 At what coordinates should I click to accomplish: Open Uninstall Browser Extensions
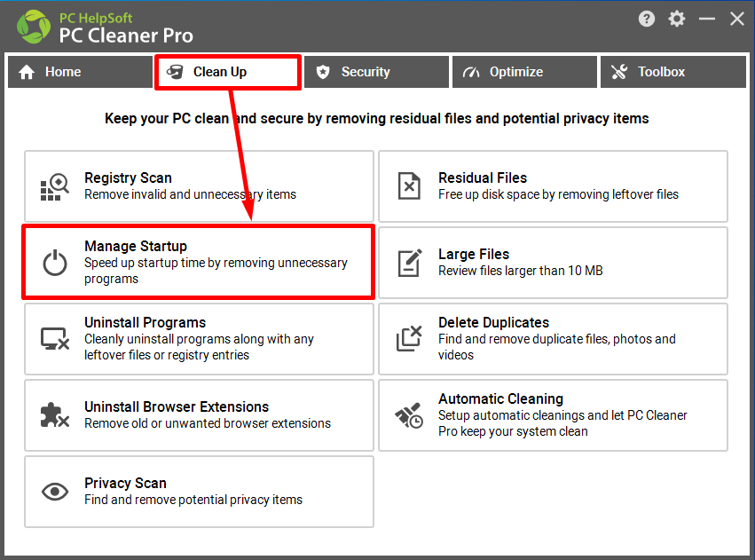click(x=200, y=415)
